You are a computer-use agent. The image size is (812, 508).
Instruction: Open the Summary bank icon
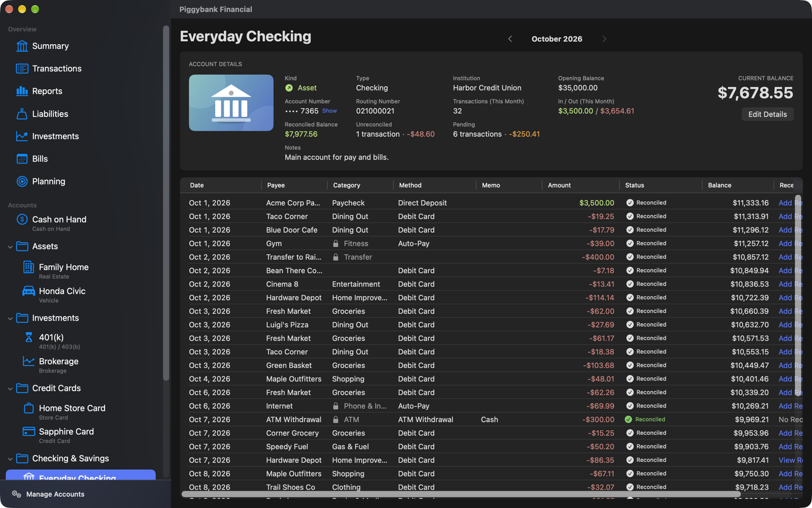coord(22,46)
